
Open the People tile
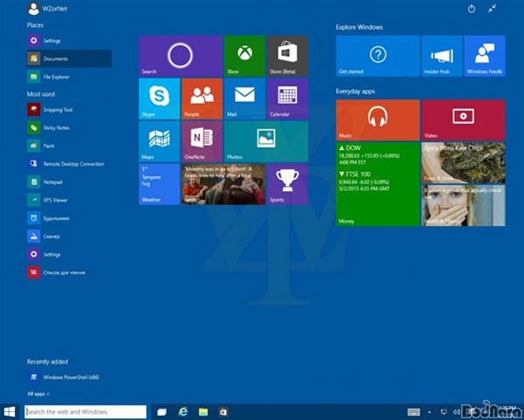click(202, 99)
